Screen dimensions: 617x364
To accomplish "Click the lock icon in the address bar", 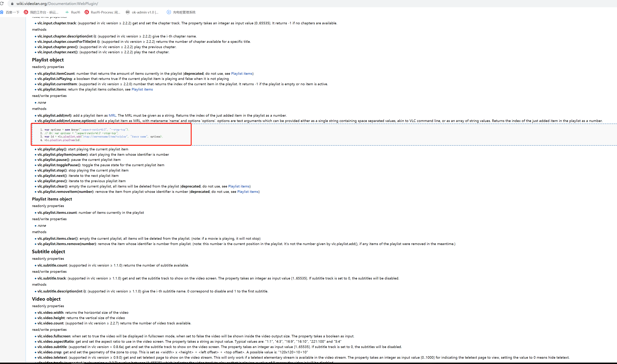I will point(12,4).
